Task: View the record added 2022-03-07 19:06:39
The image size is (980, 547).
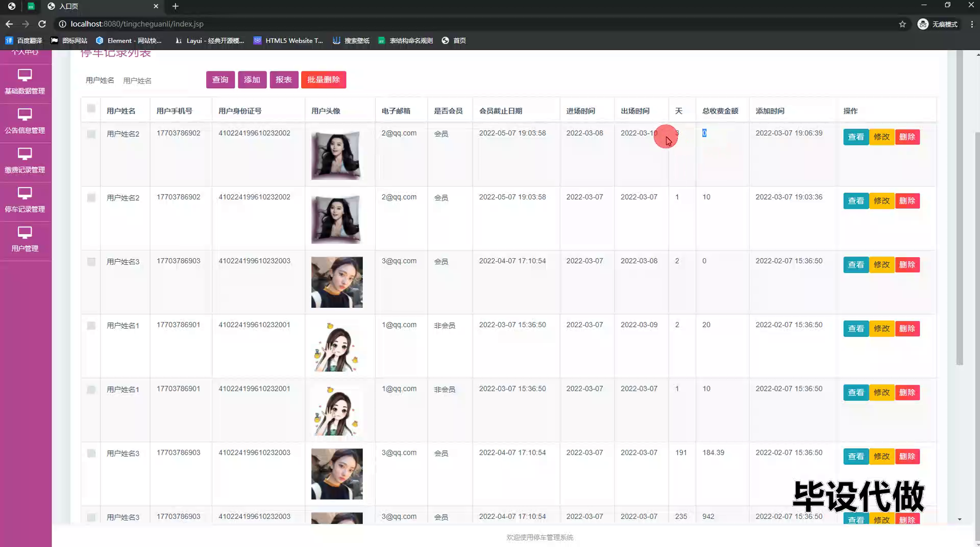Action: (x=856, y=137)
